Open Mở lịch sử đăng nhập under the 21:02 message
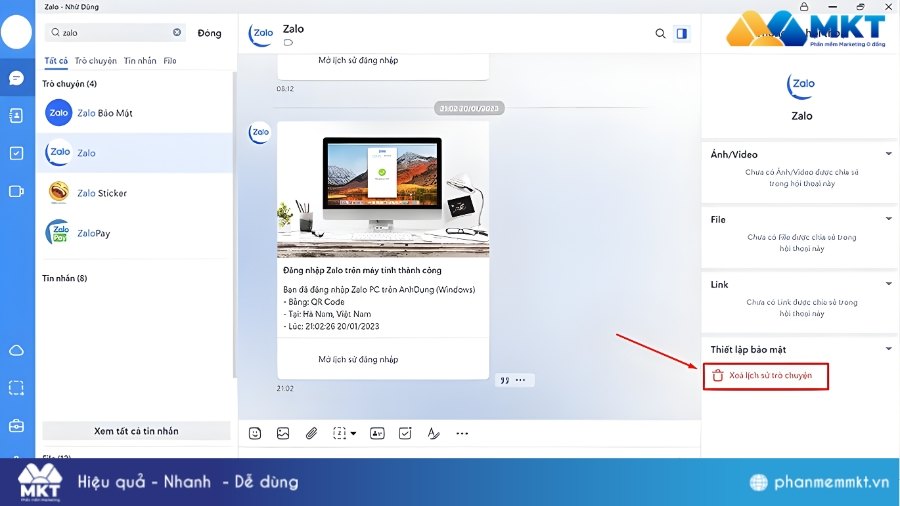 pos(358,359)
